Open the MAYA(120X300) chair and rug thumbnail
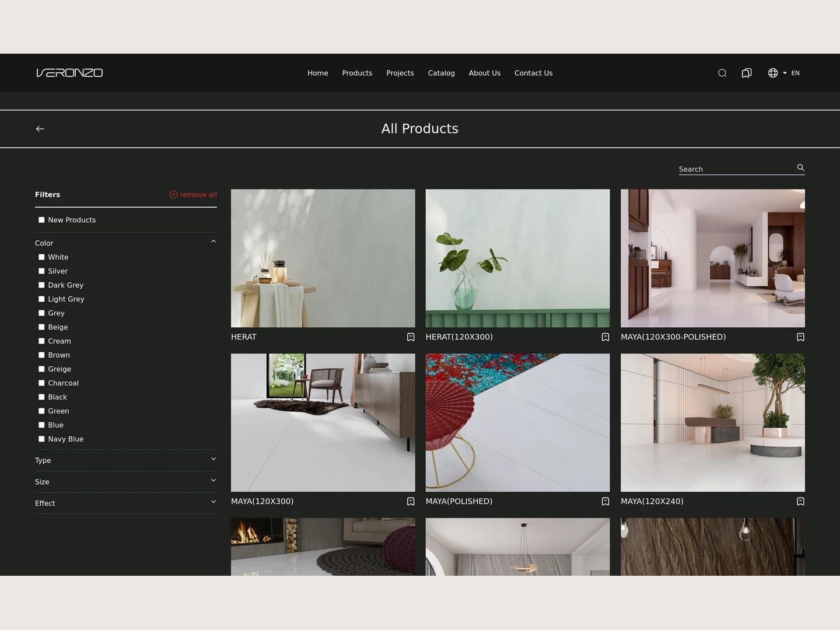Image resolution: width=840 pixels, height=630 pixels. (323, 422)
